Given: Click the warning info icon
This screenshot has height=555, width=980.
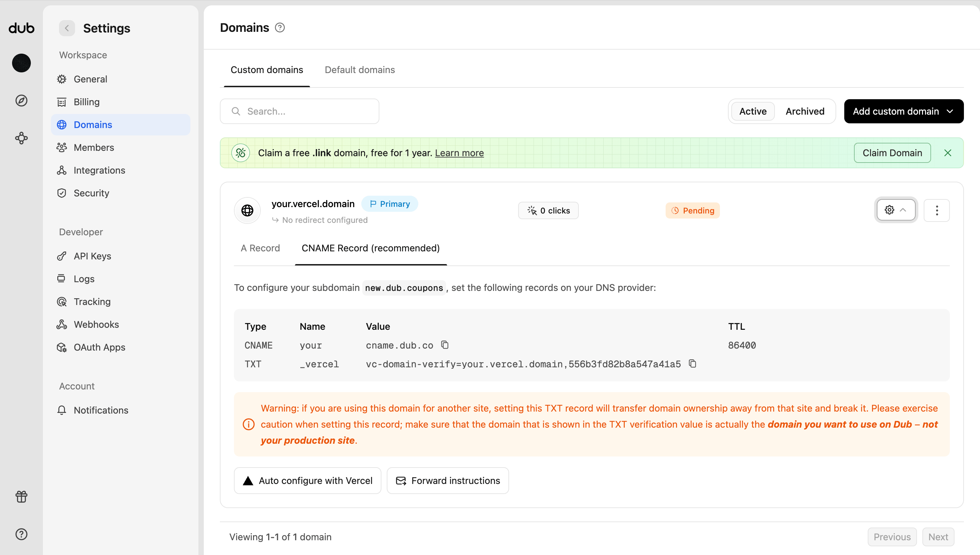Looking at the screenshot, I should pyautogui.click(x=249, y=424).
